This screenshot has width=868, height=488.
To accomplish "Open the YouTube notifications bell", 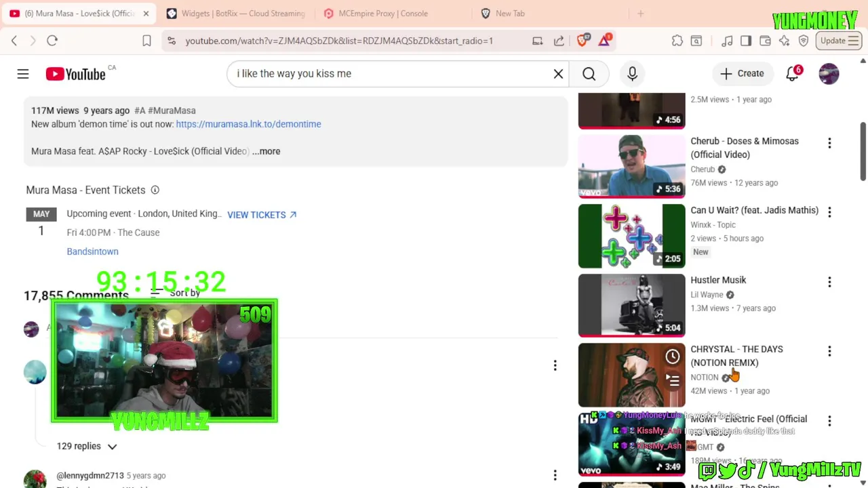I will [x=792, y=74].
